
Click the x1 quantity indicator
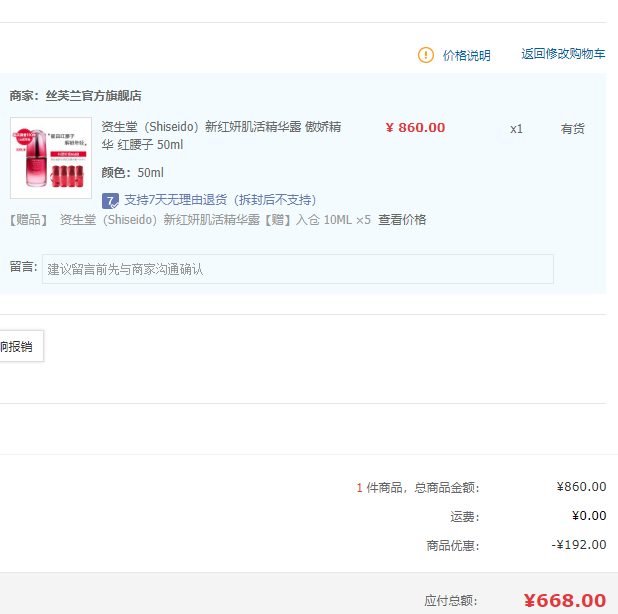516,129
